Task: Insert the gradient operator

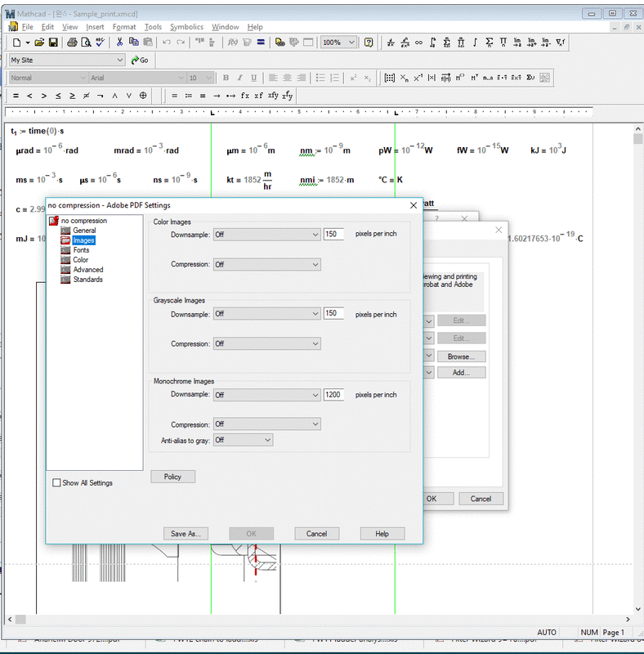Action: [560, 43]
